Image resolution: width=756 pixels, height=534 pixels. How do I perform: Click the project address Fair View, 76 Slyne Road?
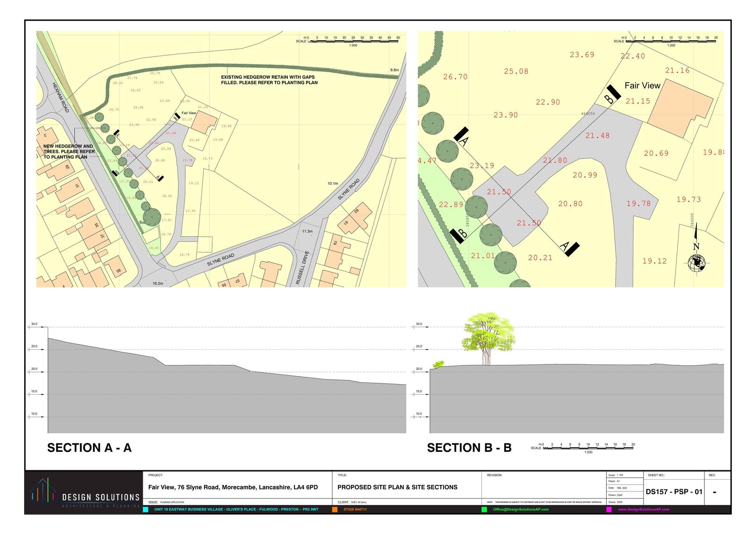(x=233, y=487)
